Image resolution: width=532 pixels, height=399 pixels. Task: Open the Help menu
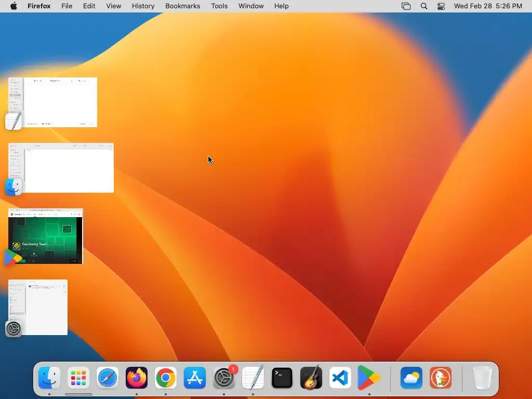pos(282,6)
